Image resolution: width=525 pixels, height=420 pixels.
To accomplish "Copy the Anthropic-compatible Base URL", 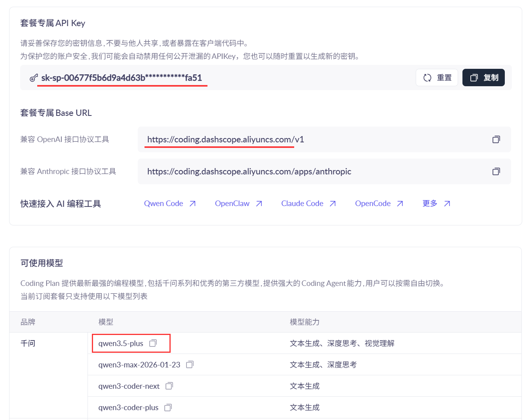I will 496,172.
